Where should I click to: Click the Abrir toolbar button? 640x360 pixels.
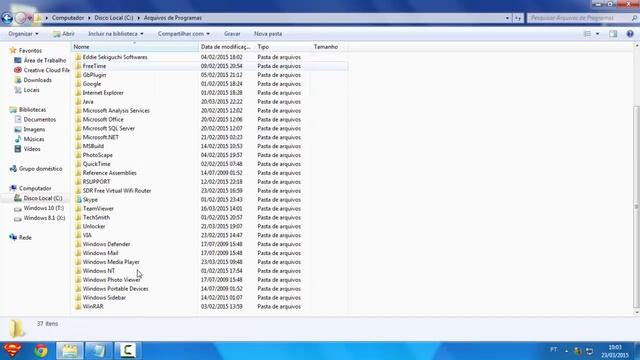point(64,34)
